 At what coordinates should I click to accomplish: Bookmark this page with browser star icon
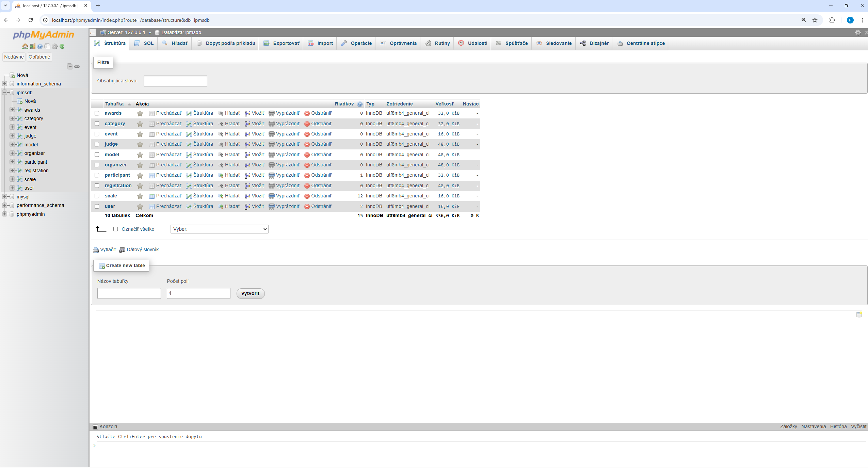click(x=815, y=20)
